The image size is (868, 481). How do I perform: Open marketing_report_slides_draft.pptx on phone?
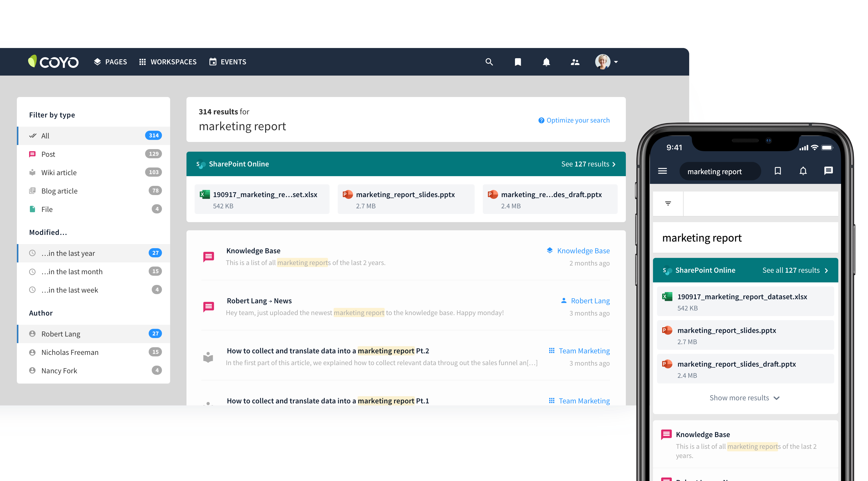point(745,369)
